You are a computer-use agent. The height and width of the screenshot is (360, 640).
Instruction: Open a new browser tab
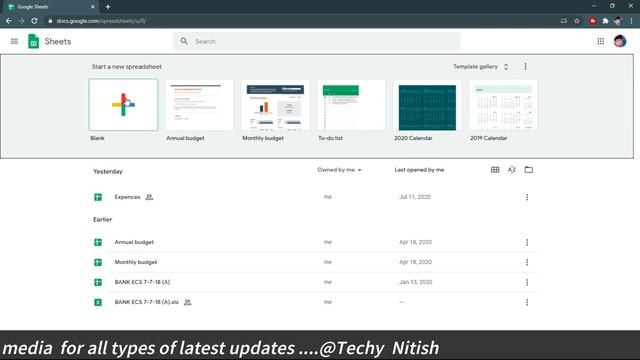(x=108, y=7)
